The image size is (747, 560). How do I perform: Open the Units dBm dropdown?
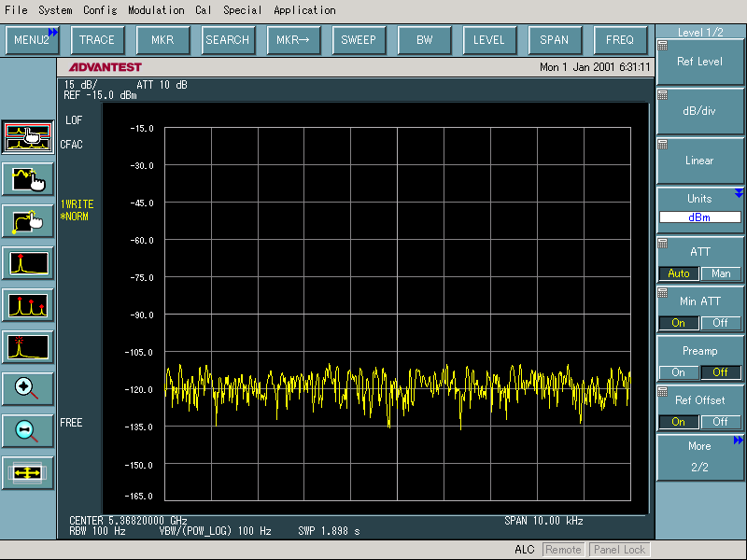coord(699,217)
